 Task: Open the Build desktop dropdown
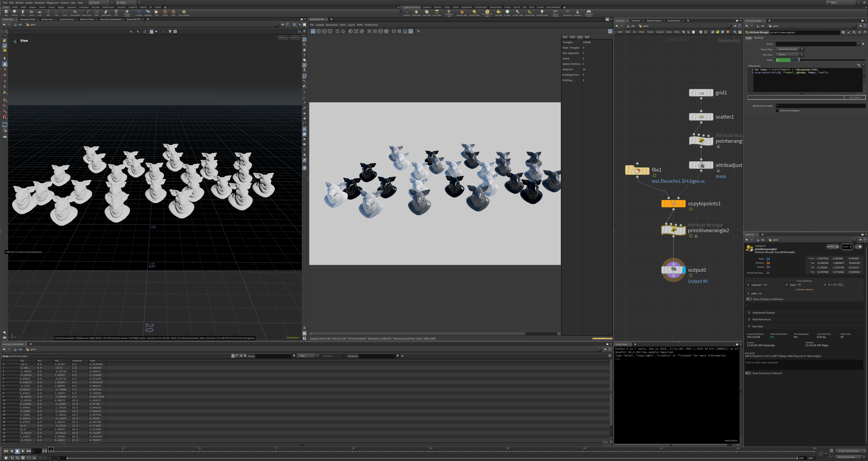click(101, 3)
